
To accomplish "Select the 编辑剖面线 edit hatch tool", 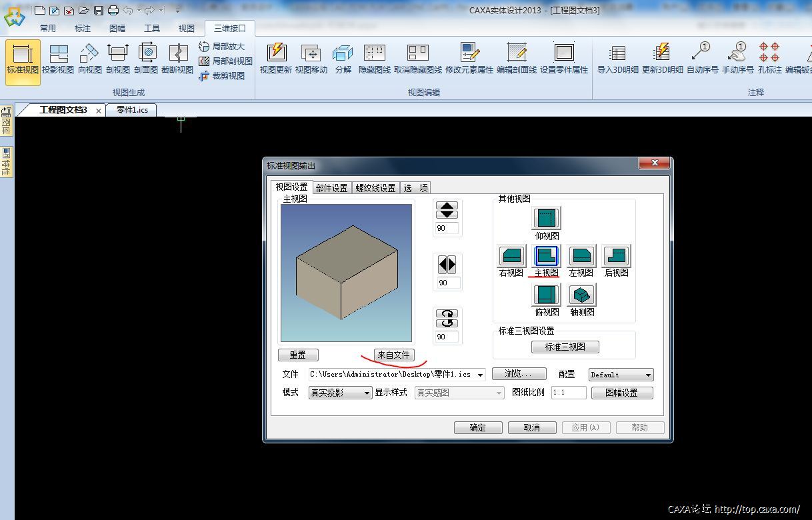I will point(517,59).
